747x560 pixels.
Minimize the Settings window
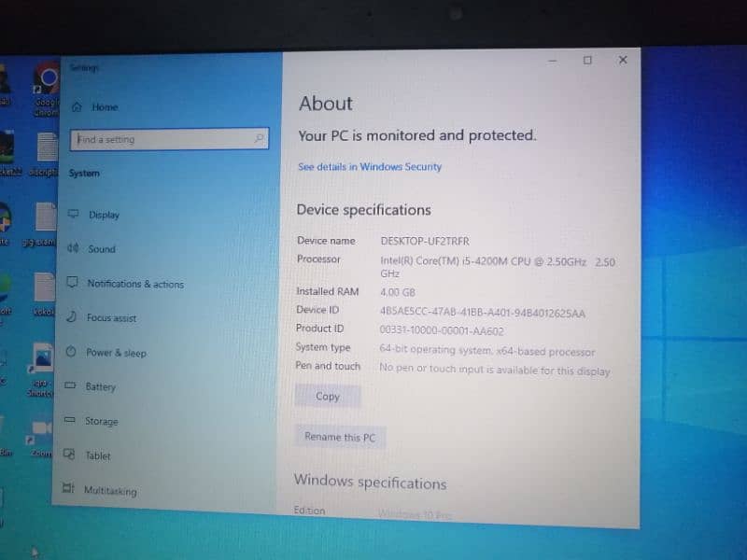pyautogui.click(x=553, y=61)
